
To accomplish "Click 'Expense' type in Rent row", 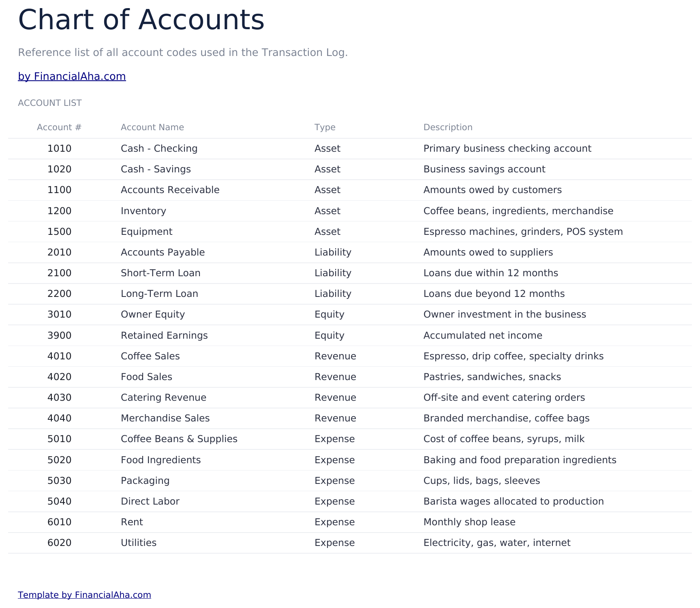I will pyautogui.click(x=335, y=522).
